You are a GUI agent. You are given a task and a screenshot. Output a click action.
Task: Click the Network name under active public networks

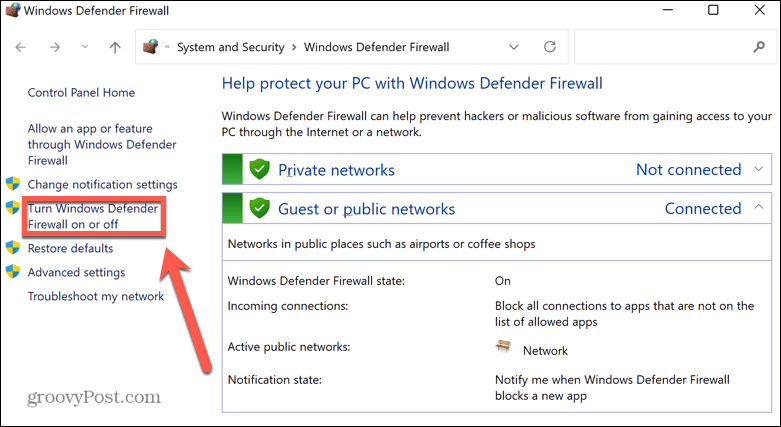click(x=545, y=351)
